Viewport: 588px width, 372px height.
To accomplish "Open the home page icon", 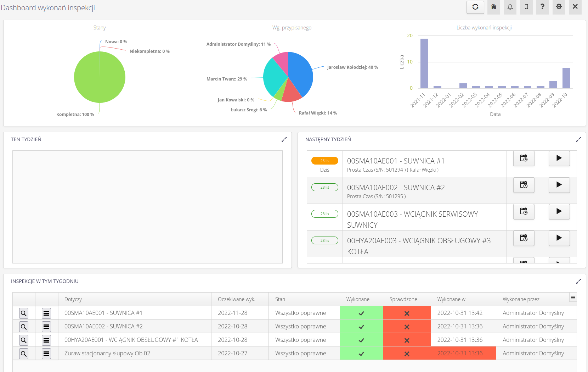I will tap(493, 7).
